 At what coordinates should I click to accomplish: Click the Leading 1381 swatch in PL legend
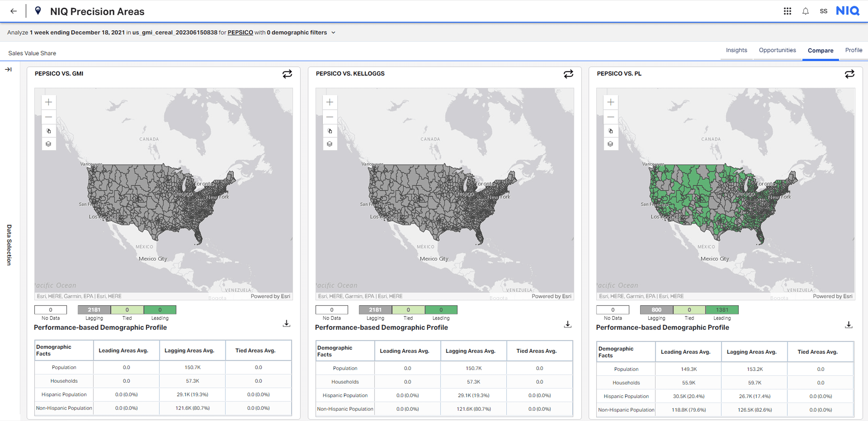722,310
